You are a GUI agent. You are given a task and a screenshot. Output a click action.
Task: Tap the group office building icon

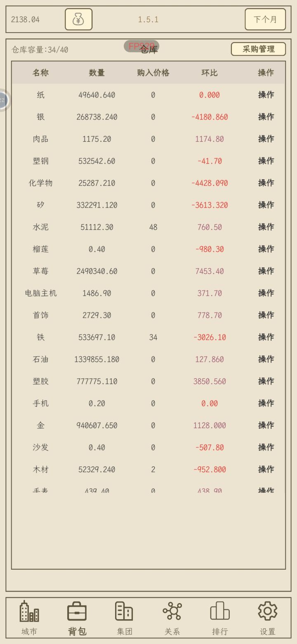(x=124, y=611)
